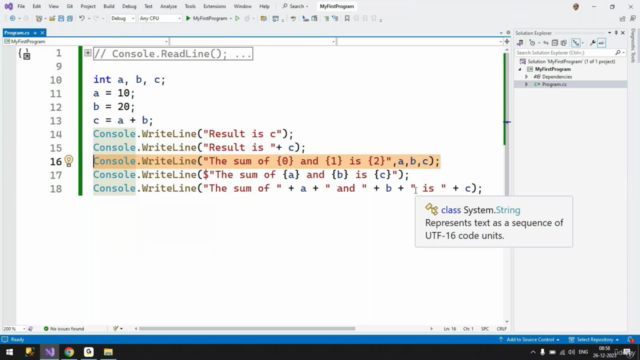
Task: Open the Help menu
Action: pos(264,6)
